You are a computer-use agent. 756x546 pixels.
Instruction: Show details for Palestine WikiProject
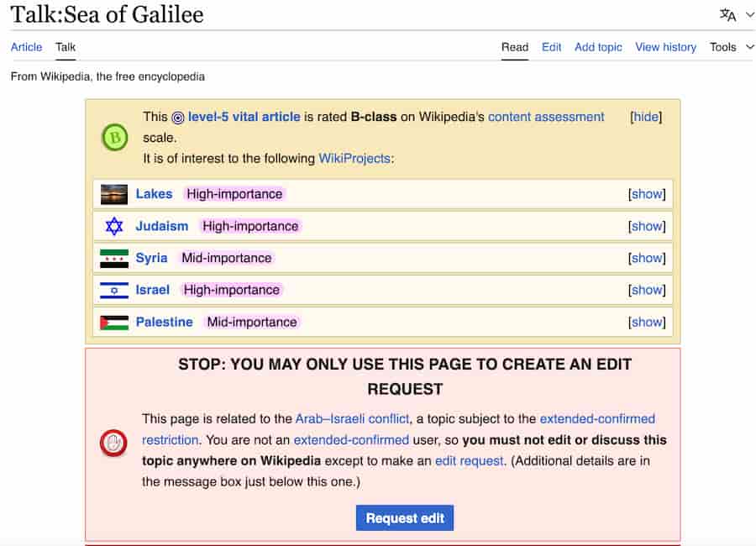coord(647,323)
